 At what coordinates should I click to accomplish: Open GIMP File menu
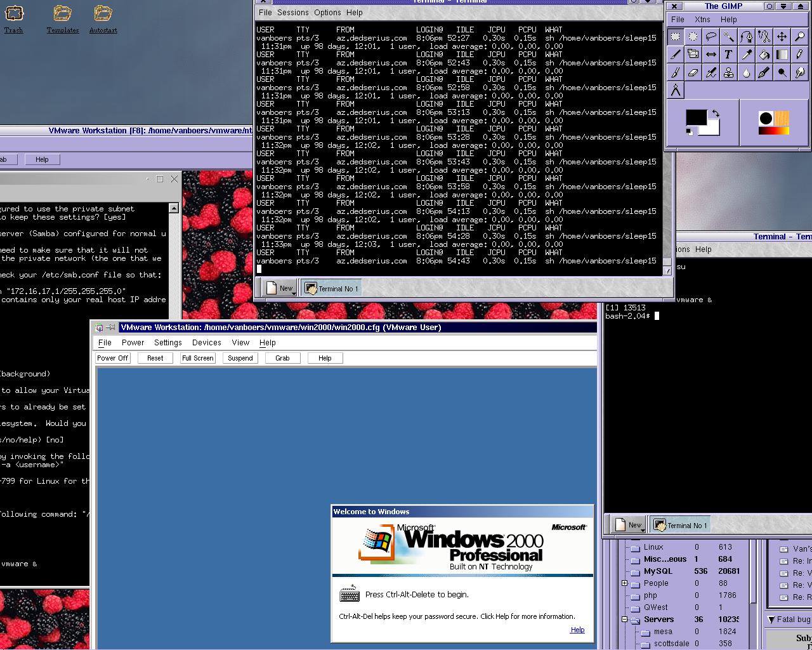(678, 19)
